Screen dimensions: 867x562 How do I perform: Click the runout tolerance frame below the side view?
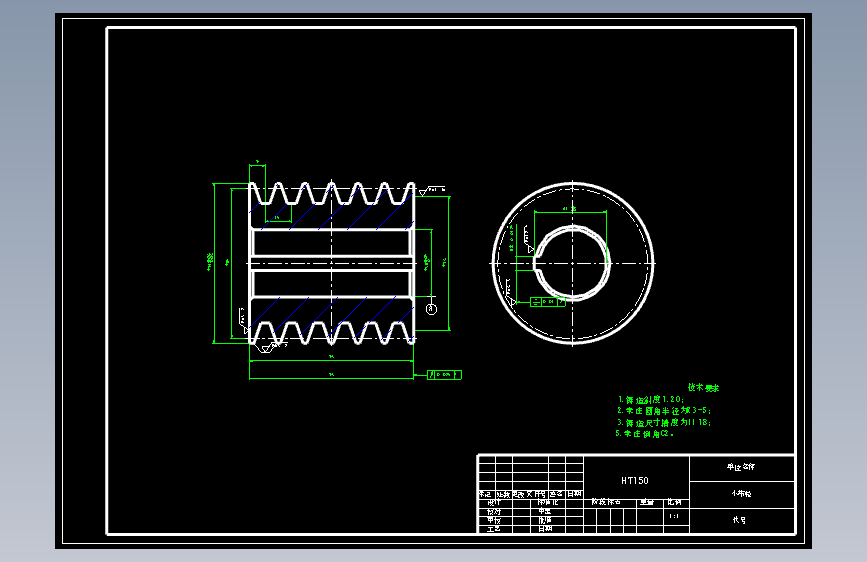click(444, 375)
